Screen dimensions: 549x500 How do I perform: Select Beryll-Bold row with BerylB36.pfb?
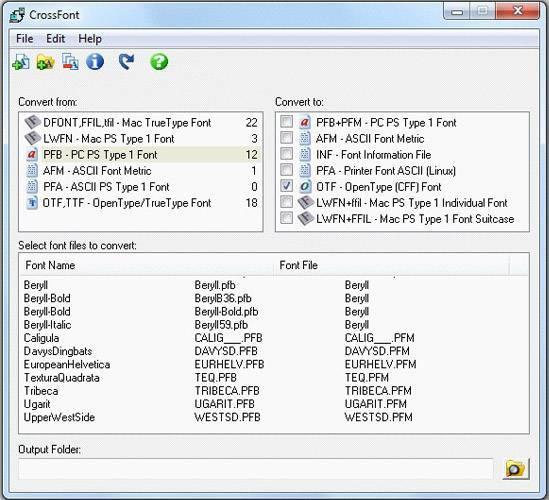[274, 298]
